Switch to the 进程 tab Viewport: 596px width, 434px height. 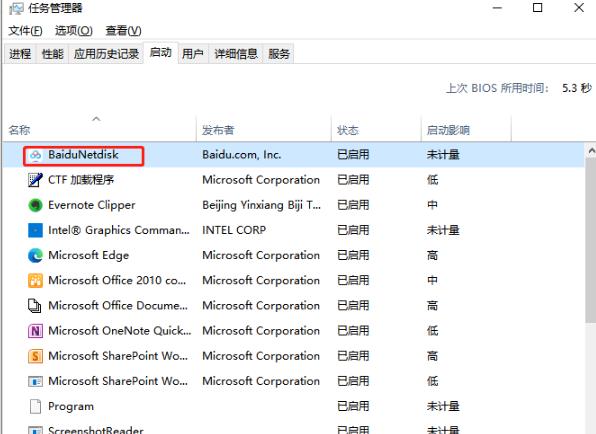click(20, 54)
